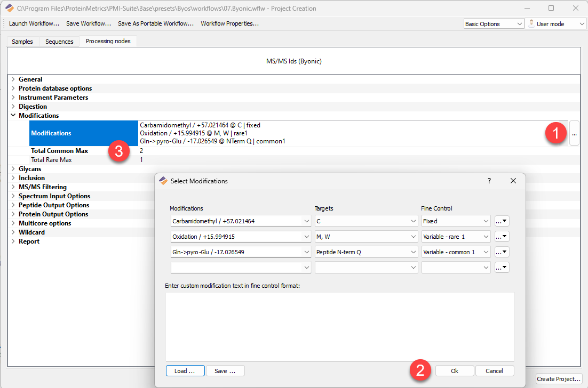588x388 pixels.
Task: Open the User mode dropdown
Action: [556, 23]
